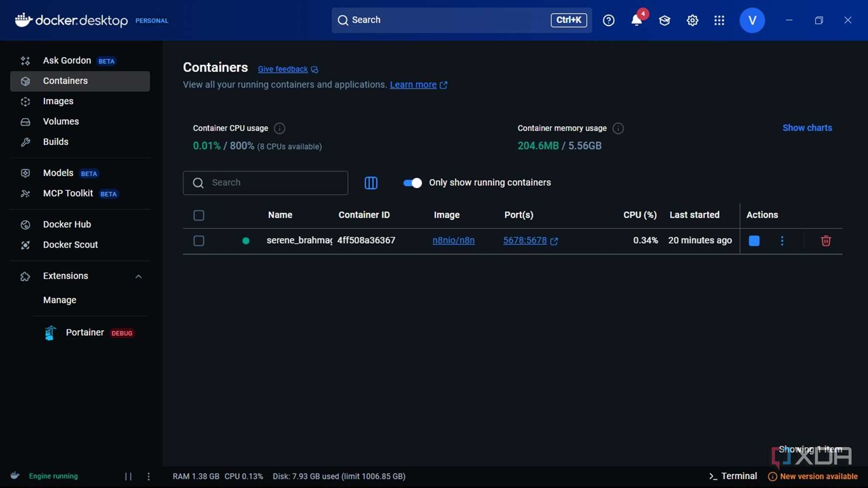
Task: Sort by Name column header
Action: pyautogui.click(x=280, y=215)
